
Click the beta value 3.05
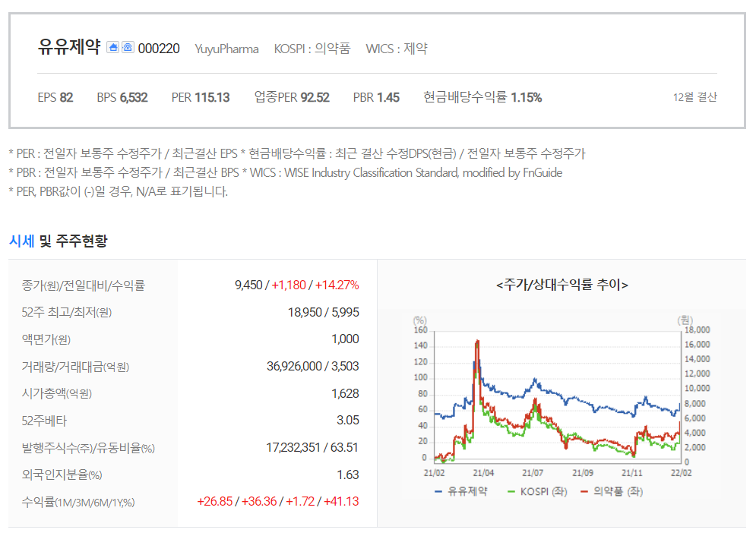click(x=348, y=421)
